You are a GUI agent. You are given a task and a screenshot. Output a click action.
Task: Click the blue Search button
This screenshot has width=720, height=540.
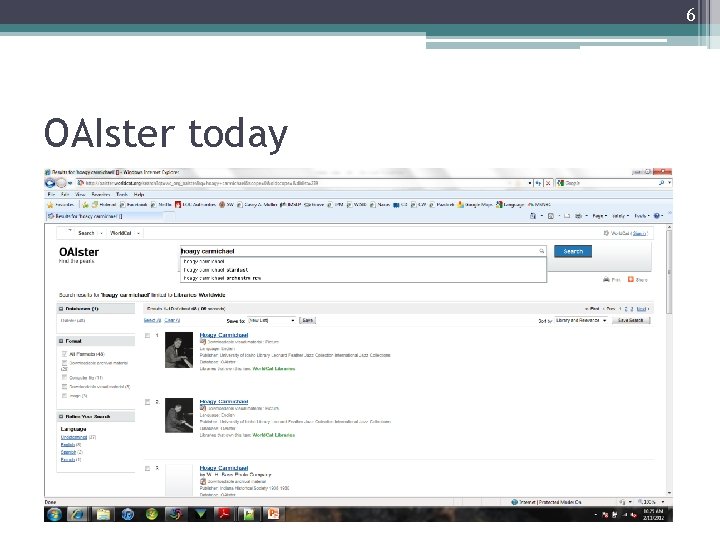(x=573, y=251)
